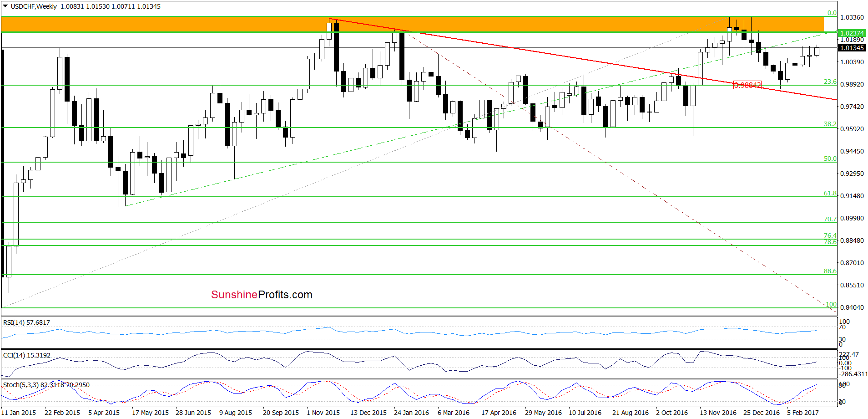The image size is (868, 419).
Task: Click the CCI(14) 15.3192 indicator label
Action: [x=27, y=355]
